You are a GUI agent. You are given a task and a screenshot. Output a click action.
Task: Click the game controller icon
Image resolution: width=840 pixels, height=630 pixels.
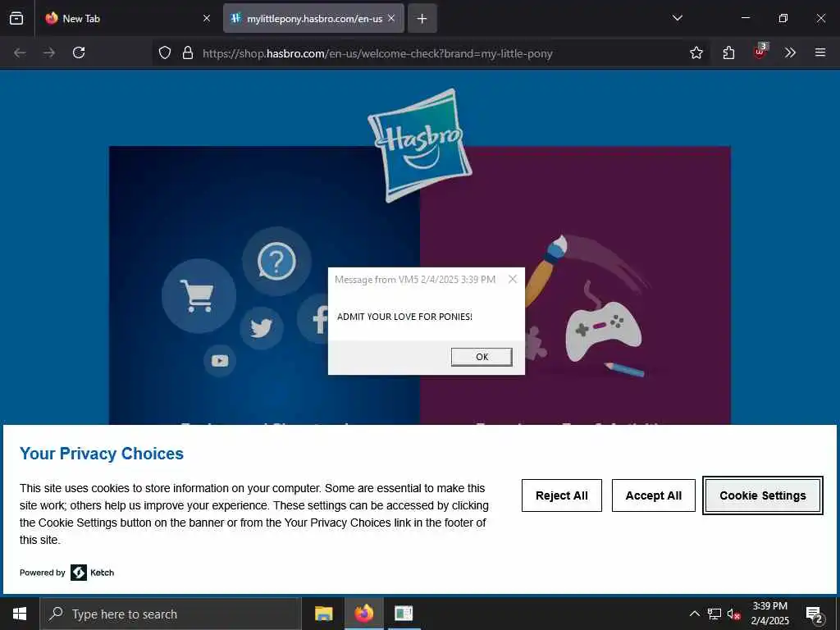(x=603, y=332)
